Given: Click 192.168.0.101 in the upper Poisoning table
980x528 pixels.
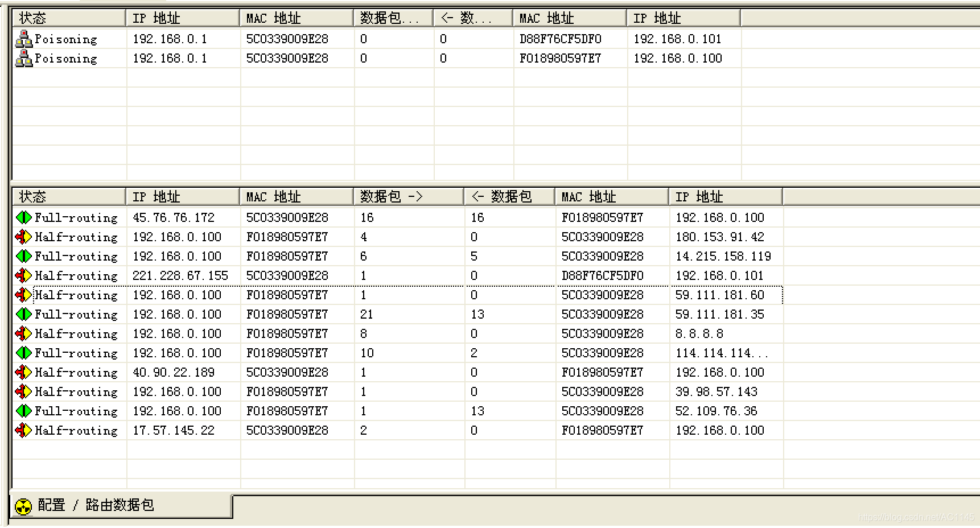Looking at the screenshot, I should coord(677,39).
